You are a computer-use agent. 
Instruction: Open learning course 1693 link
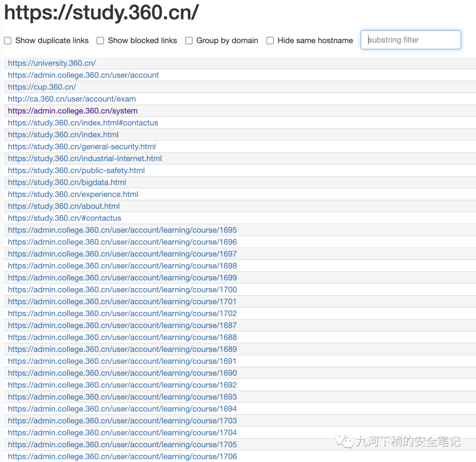point(123,397)
